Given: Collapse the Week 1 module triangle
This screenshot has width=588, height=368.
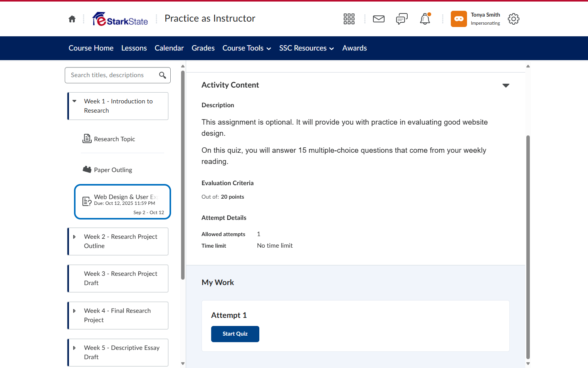Looking at the screenshot, I should (74, 101).
